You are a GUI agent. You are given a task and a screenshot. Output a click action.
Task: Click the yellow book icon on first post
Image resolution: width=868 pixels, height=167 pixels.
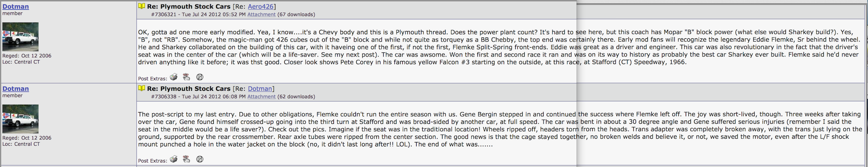142,6
